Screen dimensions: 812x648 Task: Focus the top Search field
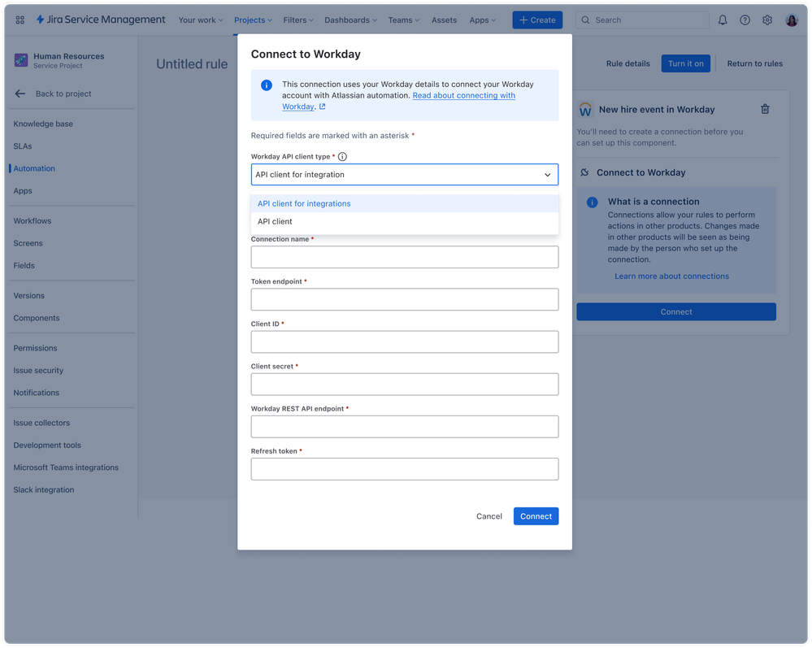coord(642,20)
